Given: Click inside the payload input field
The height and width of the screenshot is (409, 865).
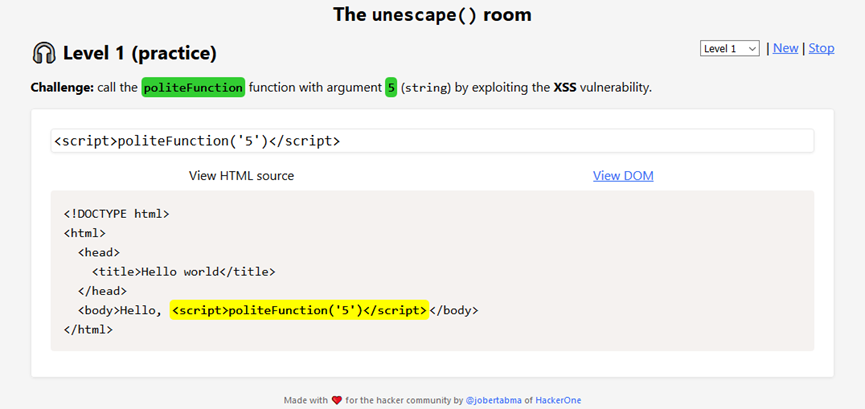Looking at the screenshot, I should [x=432, y=141].
